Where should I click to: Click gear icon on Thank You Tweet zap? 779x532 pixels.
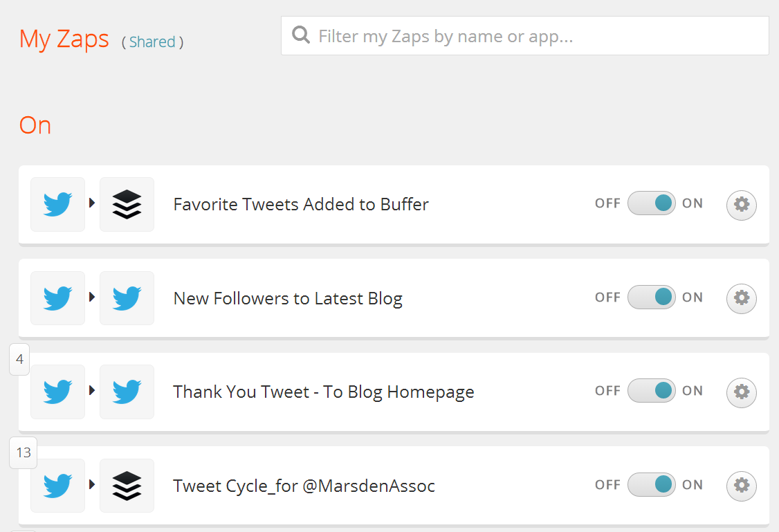tap(741, 392)
